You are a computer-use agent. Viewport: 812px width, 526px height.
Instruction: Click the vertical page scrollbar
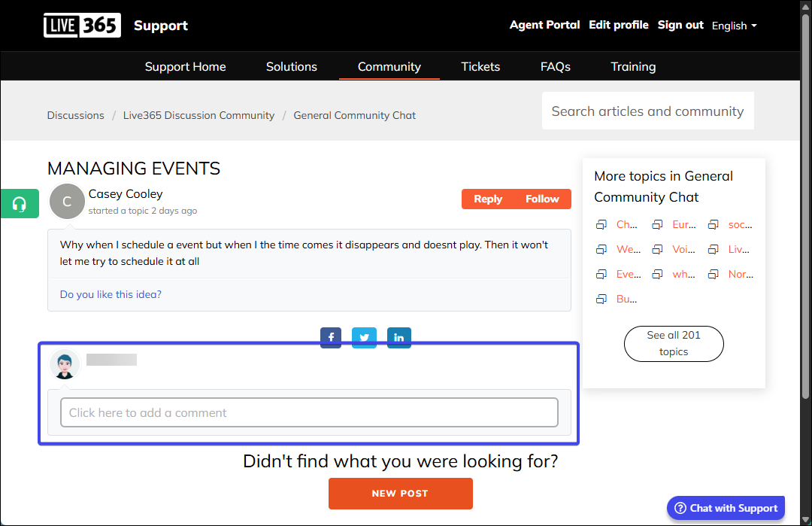pyautogui.click(x=805, y=207)
